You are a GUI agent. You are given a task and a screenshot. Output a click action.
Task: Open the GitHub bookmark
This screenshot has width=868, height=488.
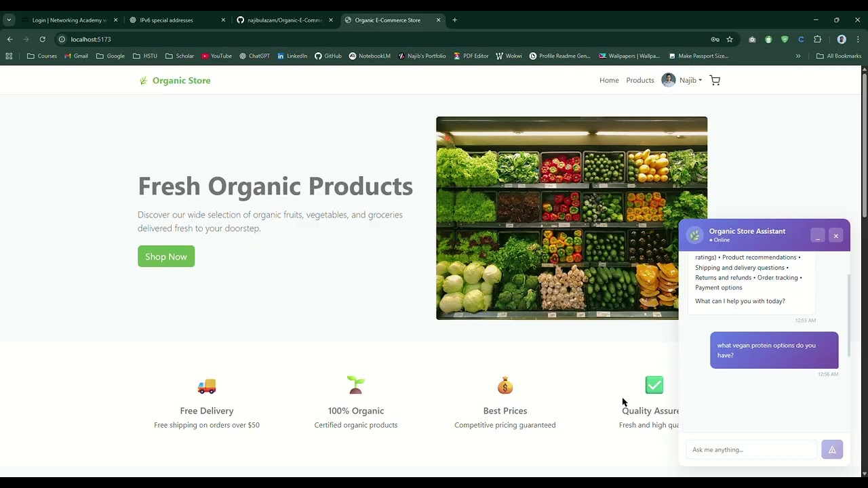coord(328,56)
